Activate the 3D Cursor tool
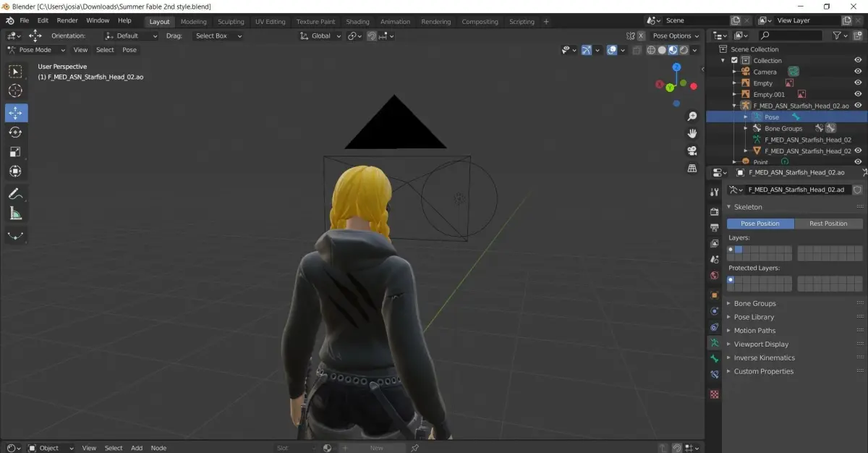Screen dimensions: 868x453 point(16,91)
